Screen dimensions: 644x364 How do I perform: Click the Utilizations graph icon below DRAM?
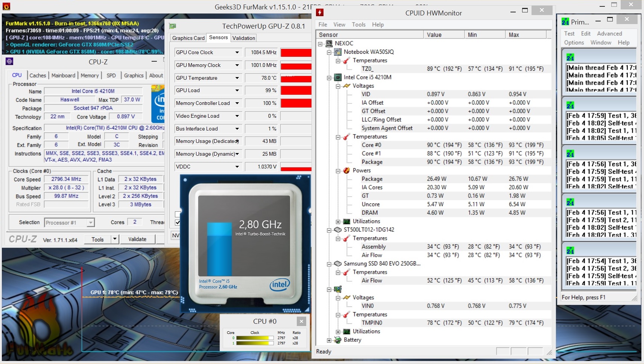(347, 221)
